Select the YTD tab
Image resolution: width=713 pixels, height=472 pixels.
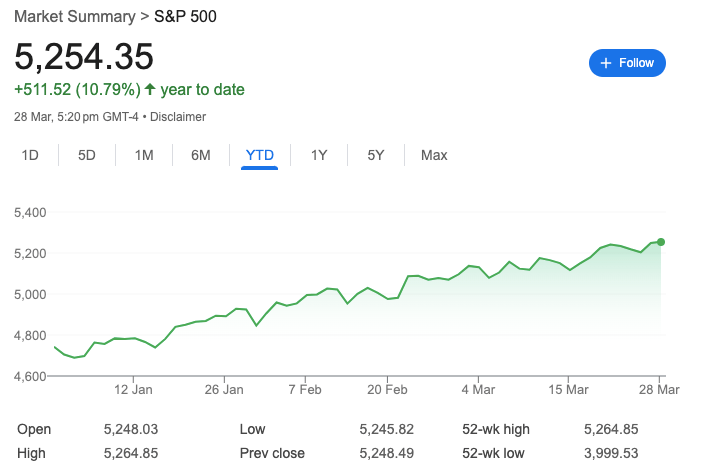(260, 155)
